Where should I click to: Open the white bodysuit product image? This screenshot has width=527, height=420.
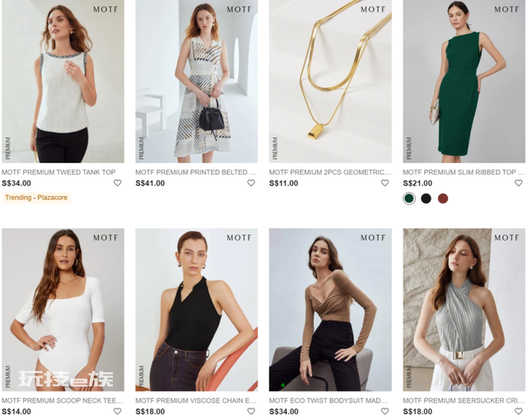coord(63,310)
